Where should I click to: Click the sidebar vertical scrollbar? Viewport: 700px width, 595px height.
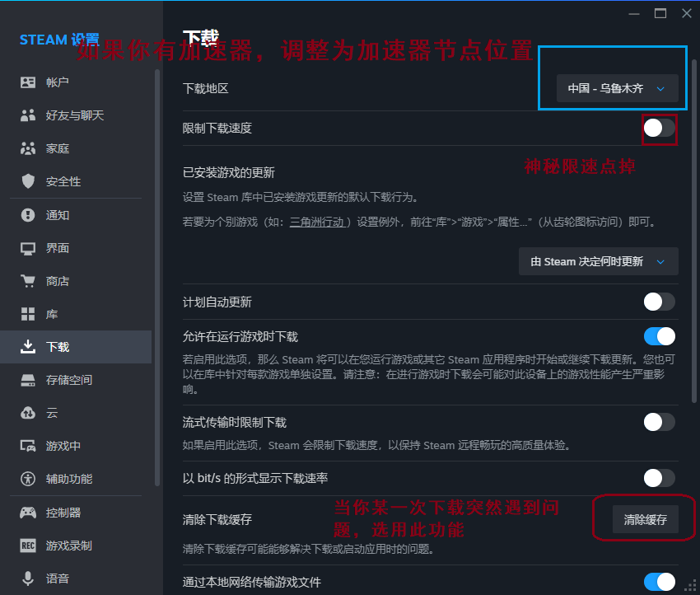coord(156,277)
